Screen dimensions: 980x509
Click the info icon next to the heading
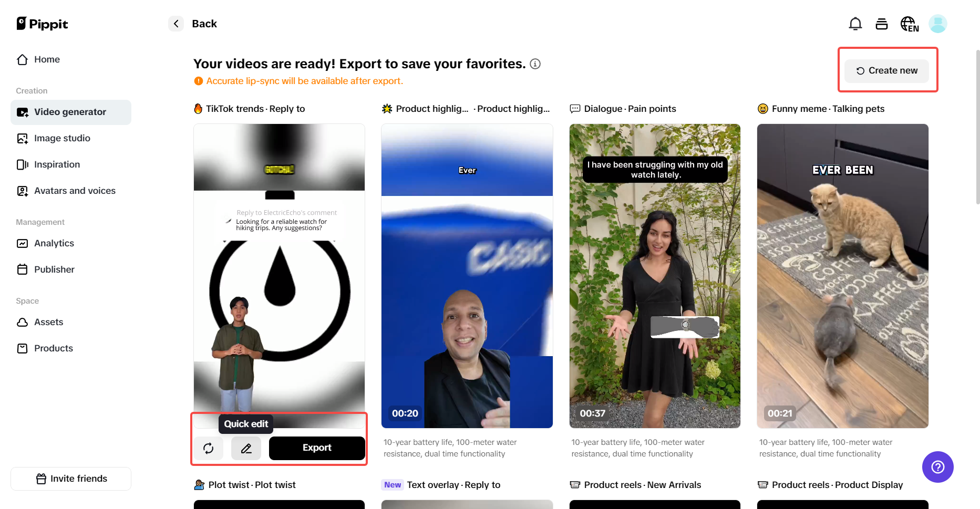point(535,64)
